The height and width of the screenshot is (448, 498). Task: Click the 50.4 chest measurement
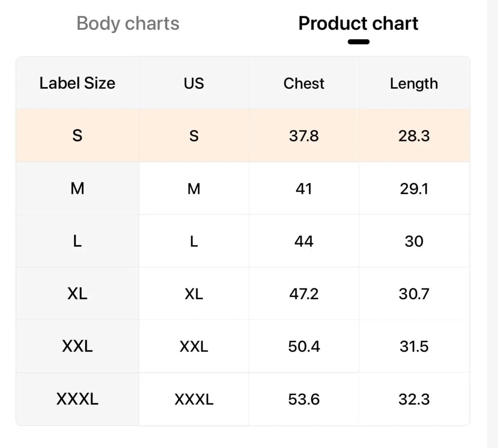click(304, 346)
